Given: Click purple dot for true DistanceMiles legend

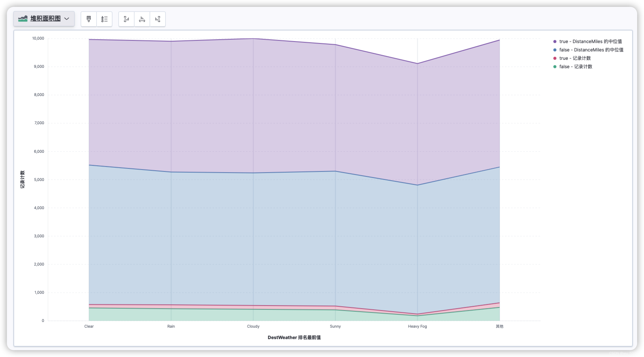Looking at the screenshot, I should 555,42.
